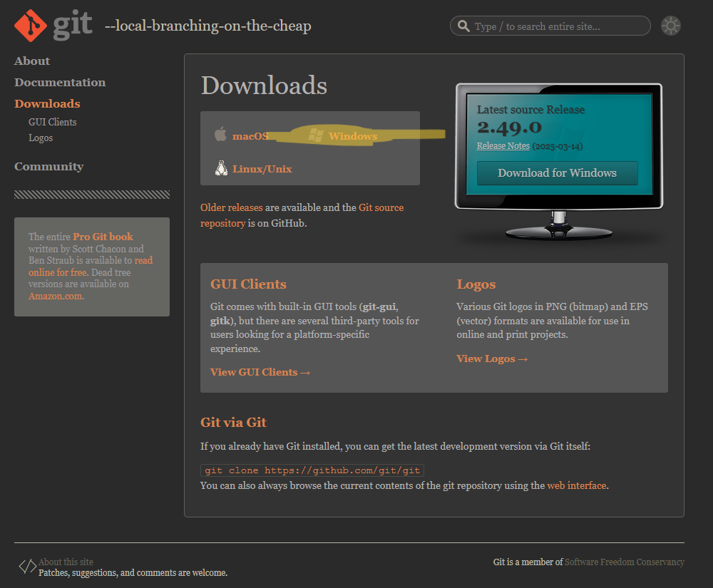The height and width of the screenshot is (588, 713).
Task: Click the --local-branching-on-the-cheap tagline
Action: (x=208, y=26)
